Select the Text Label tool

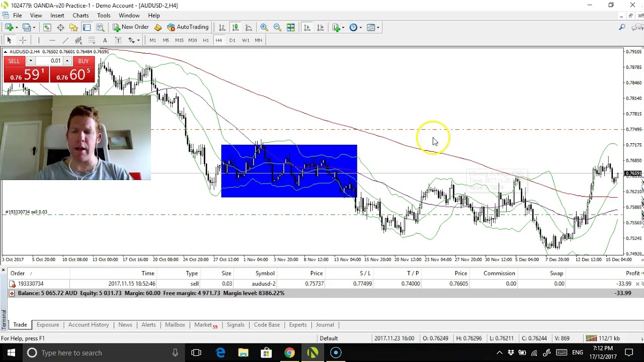click(118, 40)
